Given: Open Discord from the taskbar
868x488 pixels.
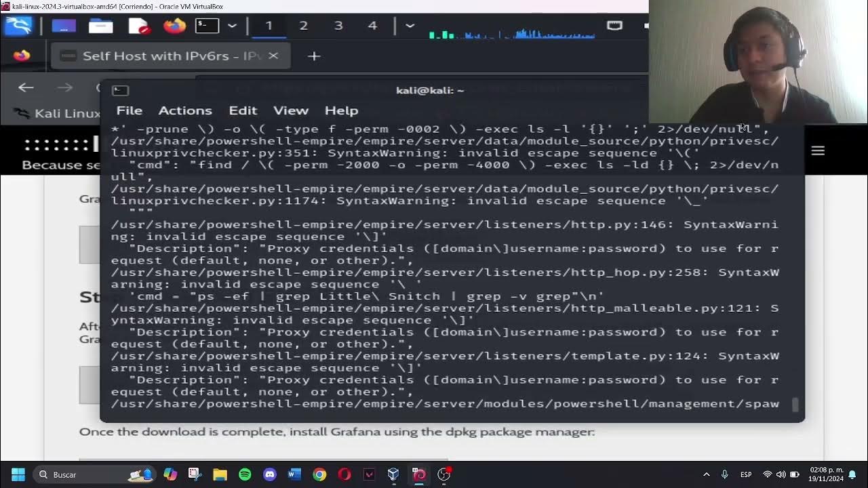Looking at the screenshot, I should (270, 474).
